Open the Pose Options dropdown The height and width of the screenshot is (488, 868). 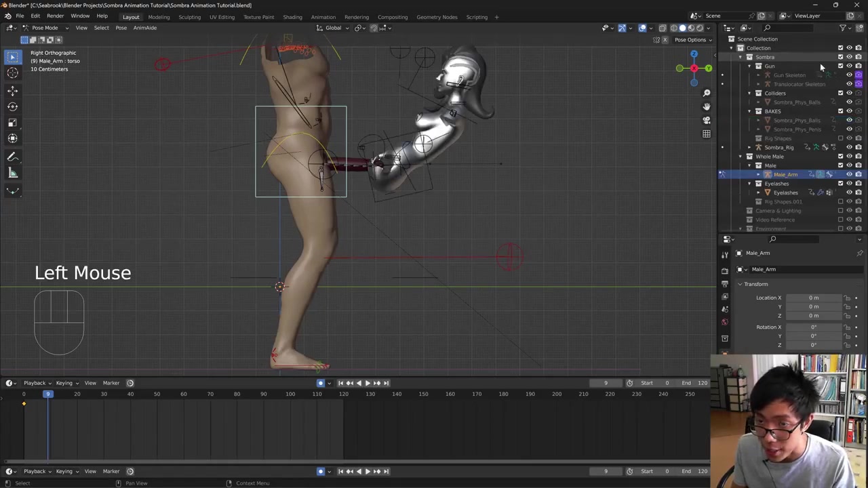point(692,39)
